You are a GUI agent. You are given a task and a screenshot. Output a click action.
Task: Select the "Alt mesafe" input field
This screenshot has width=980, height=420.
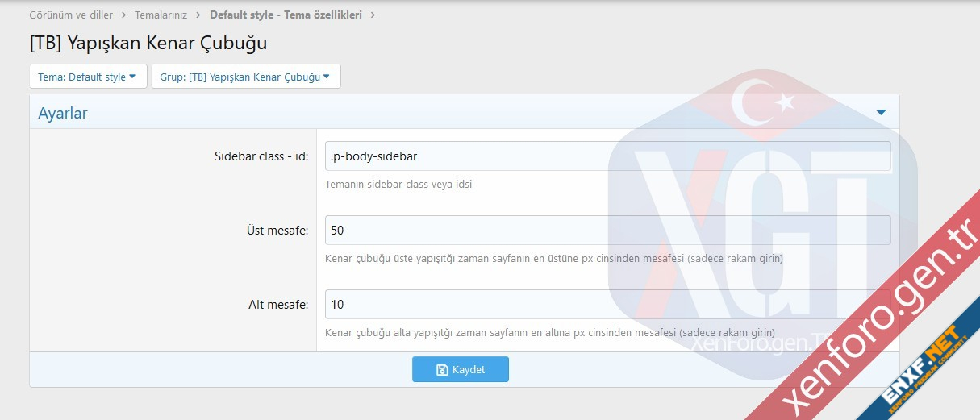[x=607, y=305]
